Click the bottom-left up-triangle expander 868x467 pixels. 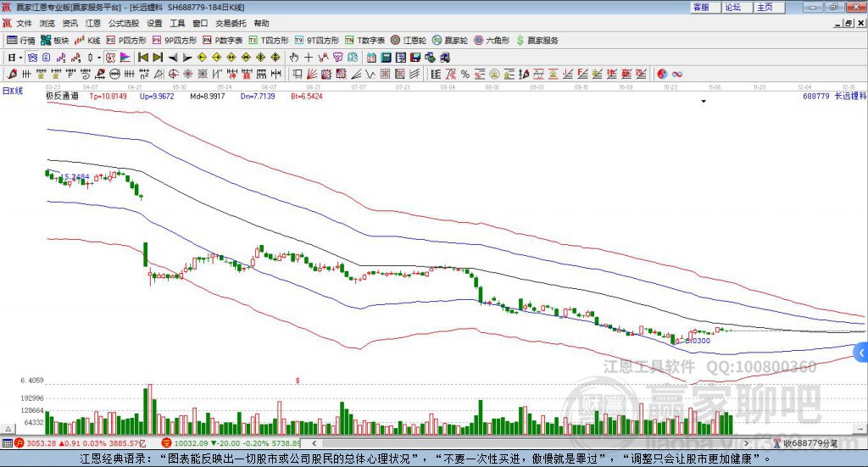point(8,429)
